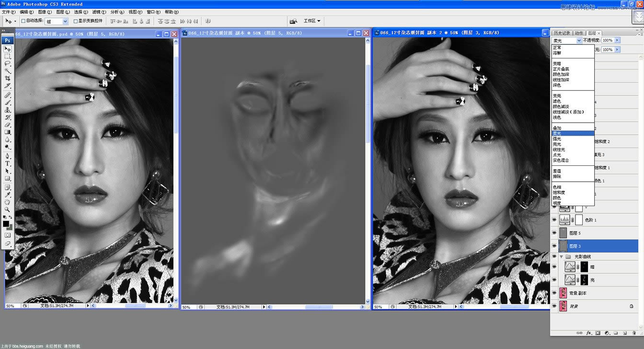Click the background color swatch

11,228
